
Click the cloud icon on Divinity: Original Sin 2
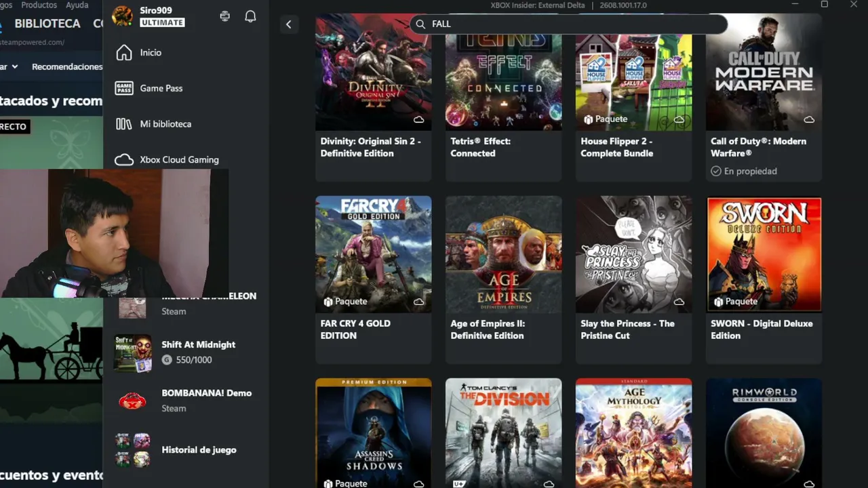click(419, 119)
